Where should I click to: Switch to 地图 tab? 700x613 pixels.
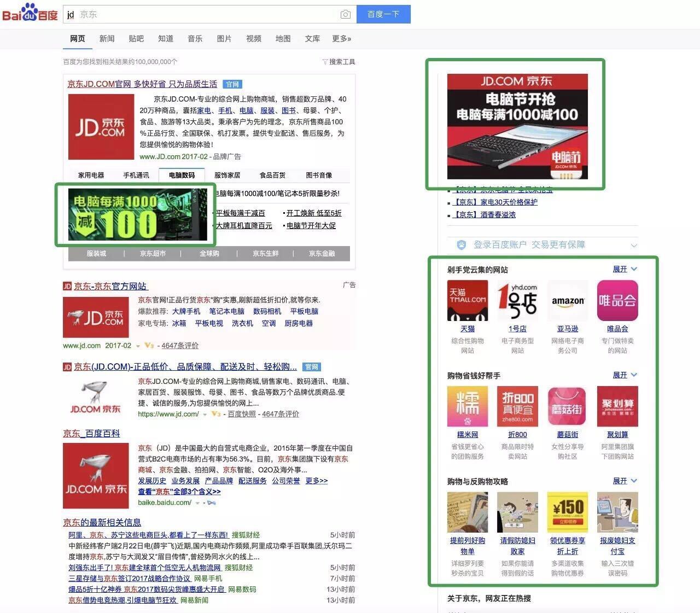[x=283, y=39]
